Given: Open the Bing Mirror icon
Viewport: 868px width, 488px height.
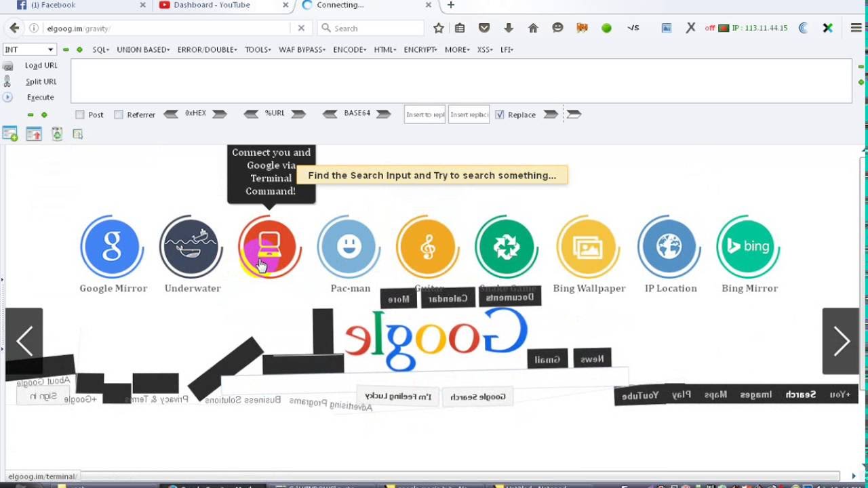Looking at the screenshot, I should pos(749,247).
